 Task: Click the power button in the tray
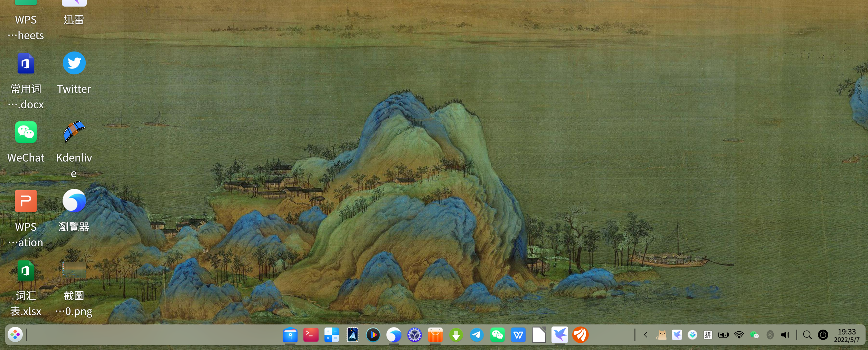(x=823, y=335)
